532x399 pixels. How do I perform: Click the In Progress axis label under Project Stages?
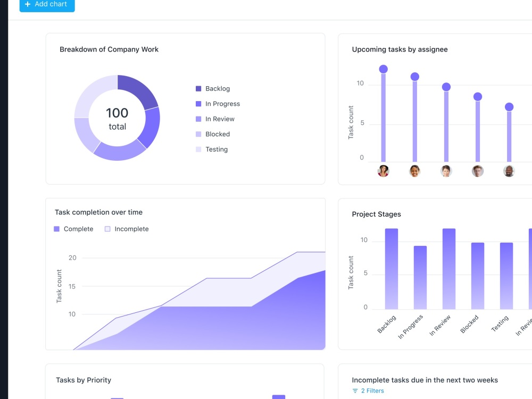[x=410, y=327]
